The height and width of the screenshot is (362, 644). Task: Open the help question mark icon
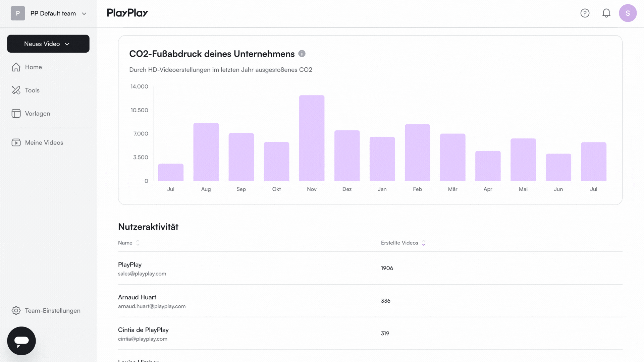coord(585,13)
